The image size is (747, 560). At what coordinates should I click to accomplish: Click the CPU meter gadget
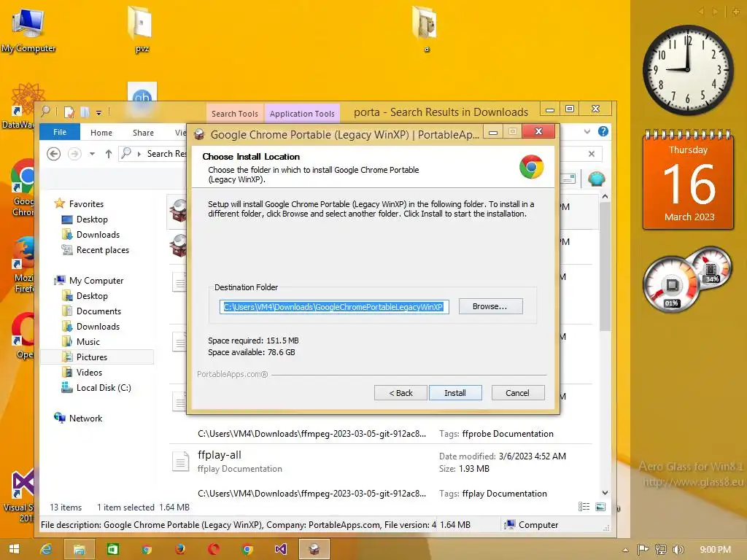click(x=688, y=279)
